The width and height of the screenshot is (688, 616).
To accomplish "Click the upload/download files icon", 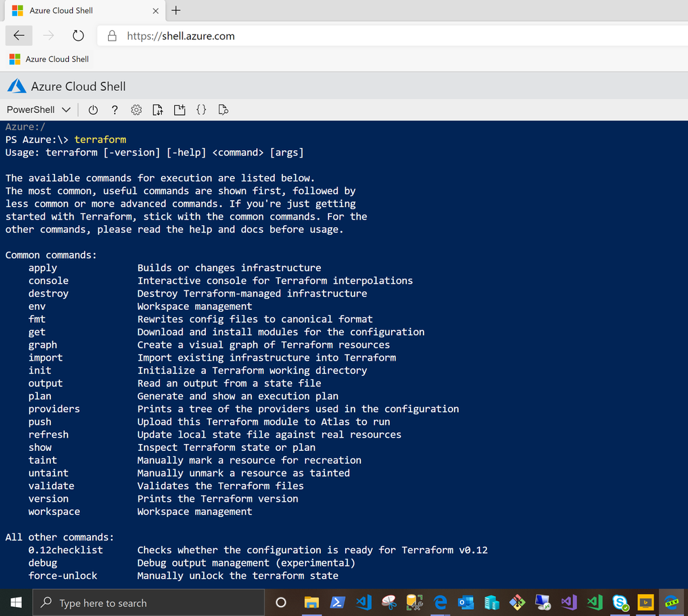I will tap(158, 109).
